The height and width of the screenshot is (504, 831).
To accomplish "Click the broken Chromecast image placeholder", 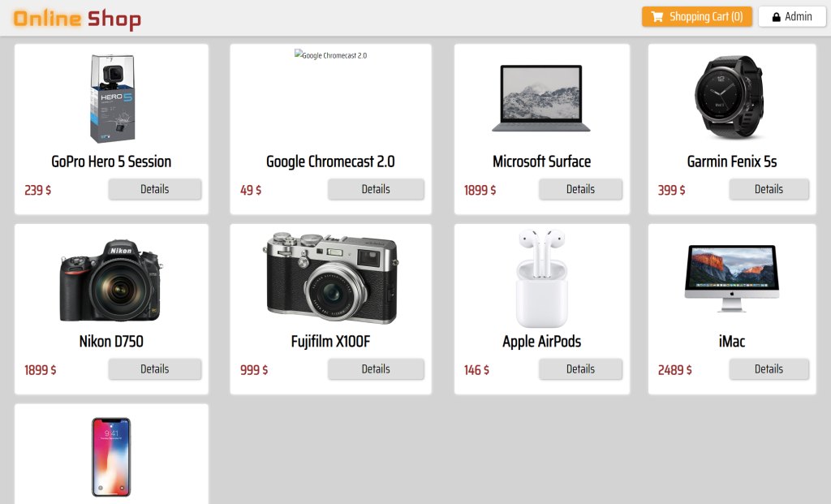I will 329,55.
